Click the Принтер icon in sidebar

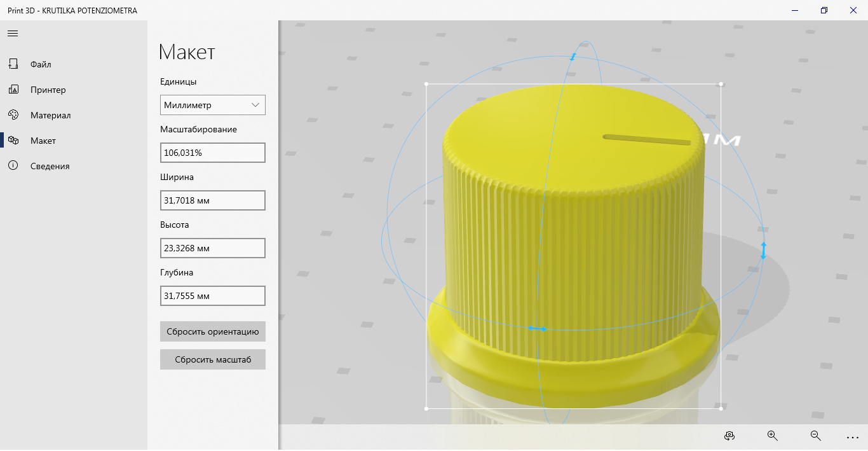coord(13,90)
